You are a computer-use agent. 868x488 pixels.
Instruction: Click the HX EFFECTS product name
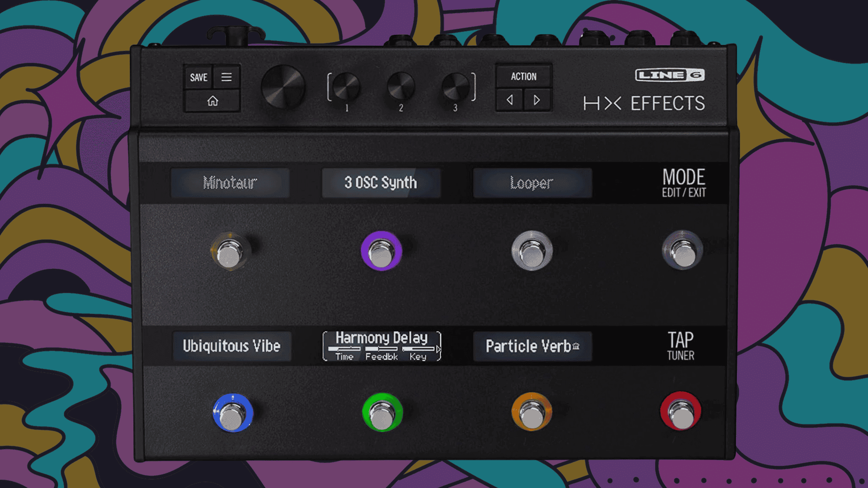[644, 103]
